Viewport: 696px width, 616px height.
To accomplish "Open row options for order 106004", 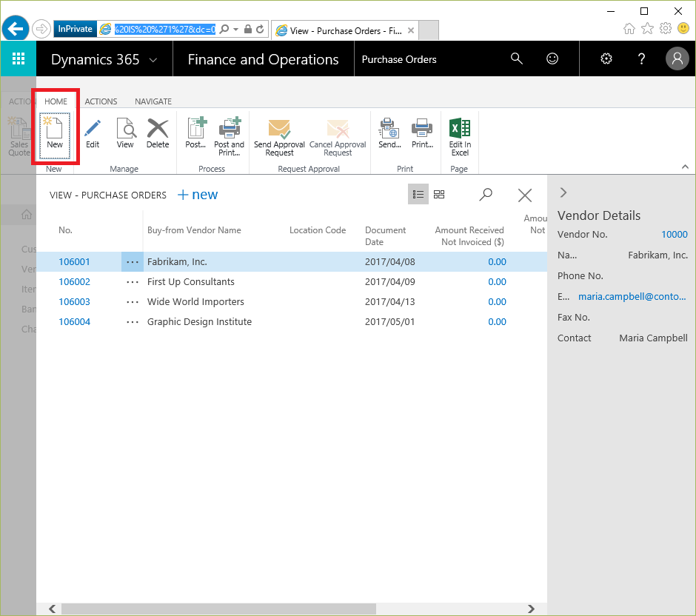I will click(x=133, y=322).
